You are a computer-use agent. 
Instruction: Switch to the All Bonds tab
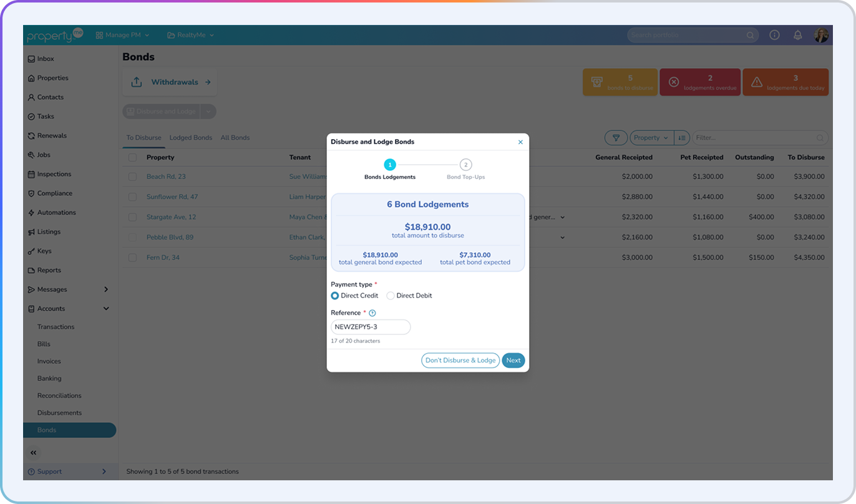tap(235, 138)
